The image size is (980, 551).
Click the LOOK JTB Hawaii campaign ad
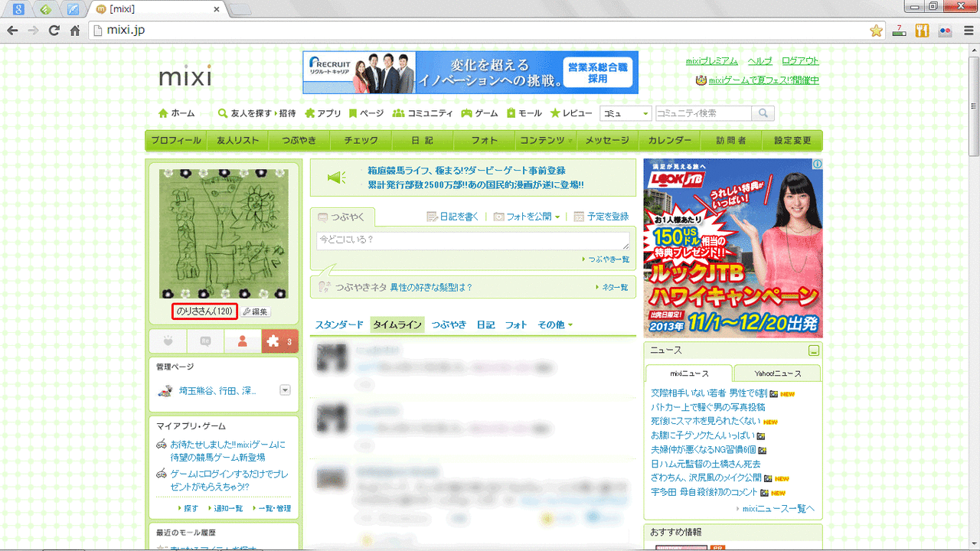pos(733,248)
